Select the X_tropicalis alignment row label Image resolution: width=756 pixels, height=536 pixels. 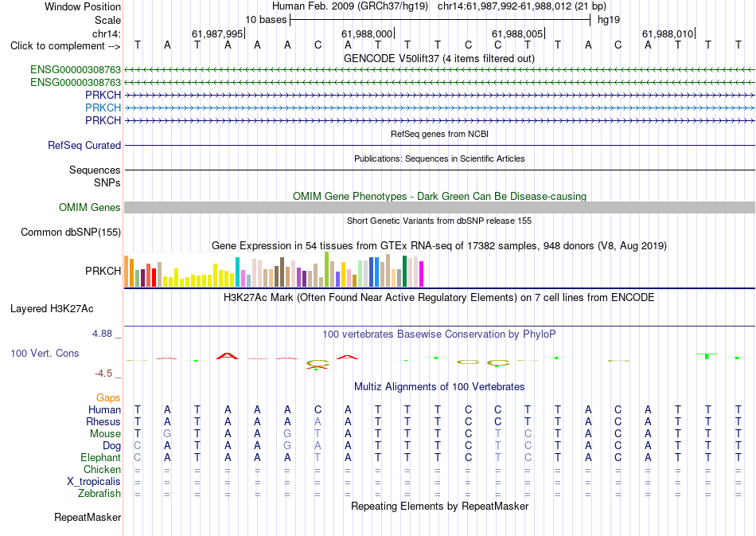coord(94,482)
